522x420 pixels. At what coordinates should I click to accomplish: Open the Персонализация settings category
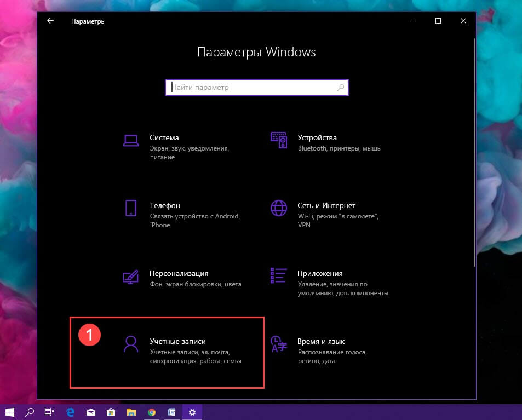coord(182,278)
